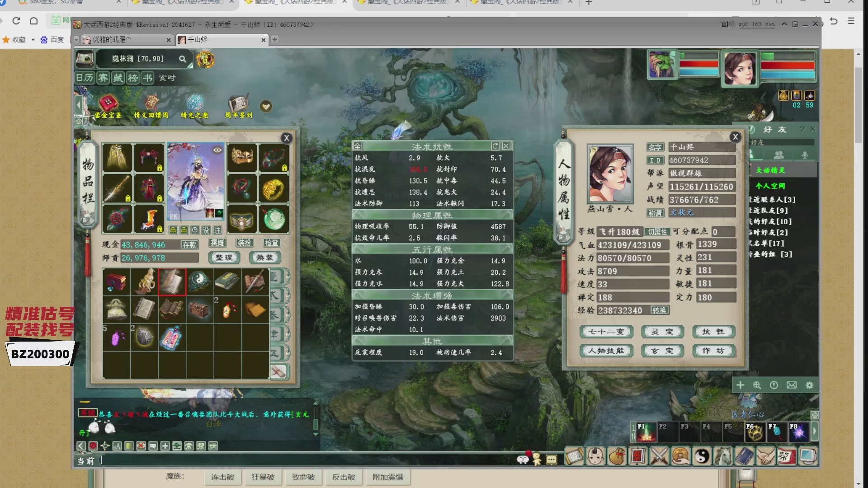
Task: Toggle the 全 button on resistance panel
Action: coord(358,146)
